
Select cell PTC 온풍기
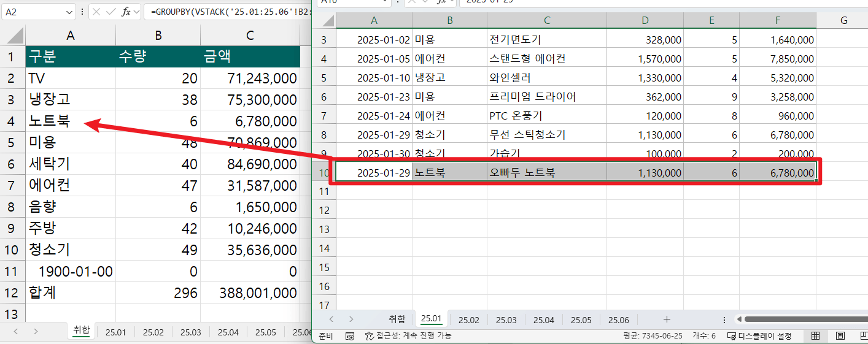pos(547,116)
